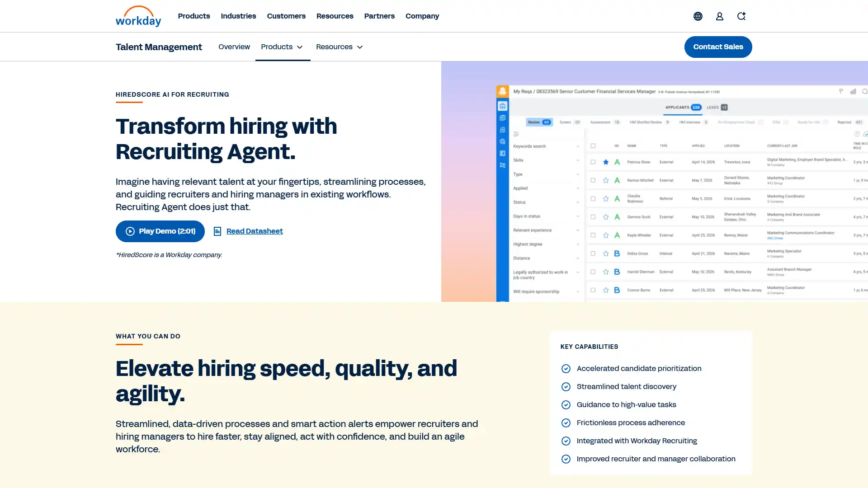Click the filter sliders icon in demo
Screen dimensions: 868x488
[x=516, y=134]
